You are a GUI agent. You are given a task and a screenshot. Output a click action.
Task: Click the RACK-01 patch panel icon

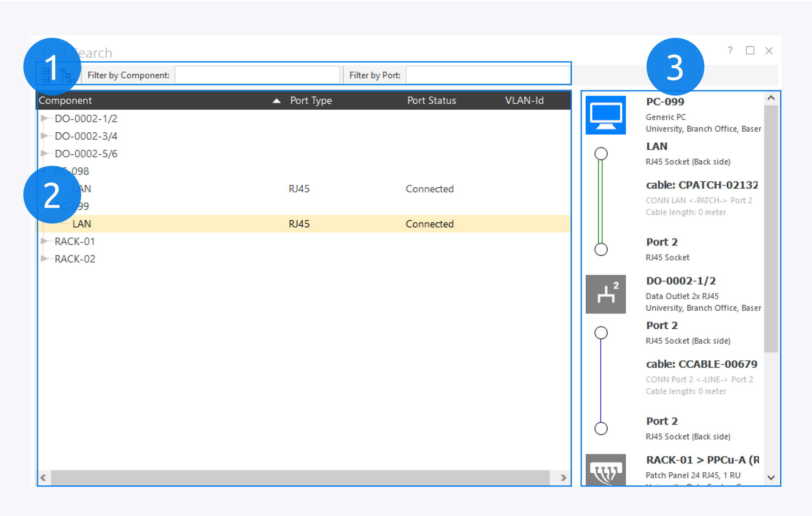click(x=605, y=470)
